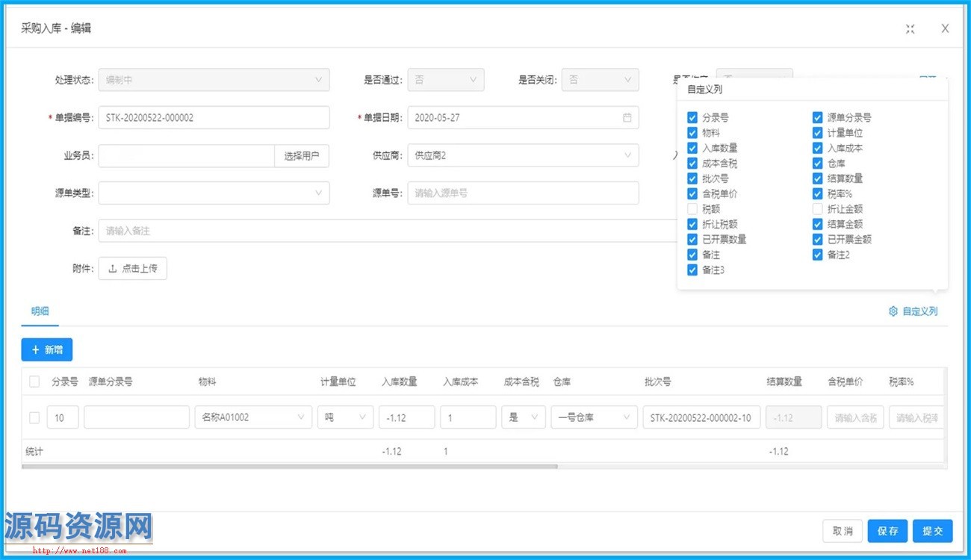Open the 处理状态 dropdown
This screenshot has height=560, width=971.
pyautogui.click(x=214, y=80)
